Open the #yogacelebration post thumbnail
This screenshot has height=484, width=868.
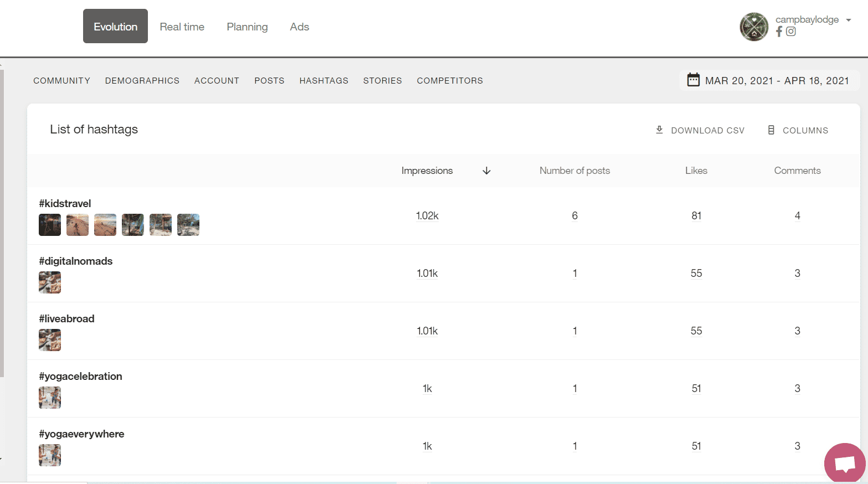click(x=50, y=398)
